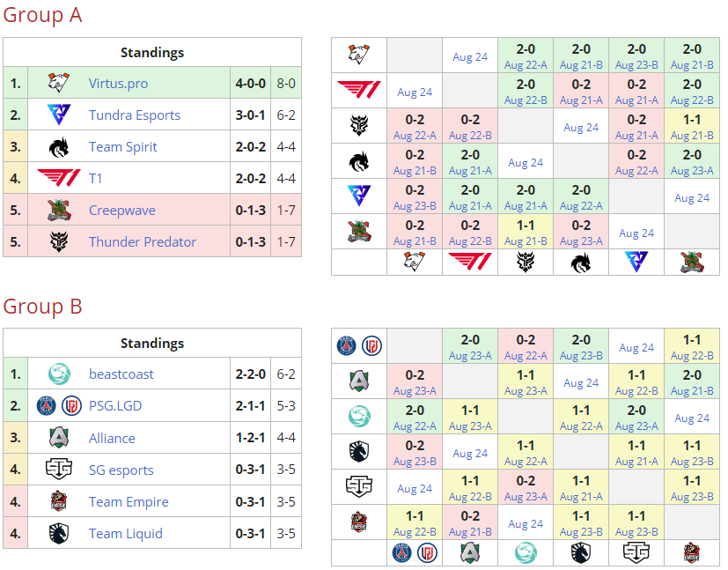Image resolution: width=728 pixels, height=570 pixels.
Task: Open Thunder Predator logo in Group A standings
Action: (59, 242)
